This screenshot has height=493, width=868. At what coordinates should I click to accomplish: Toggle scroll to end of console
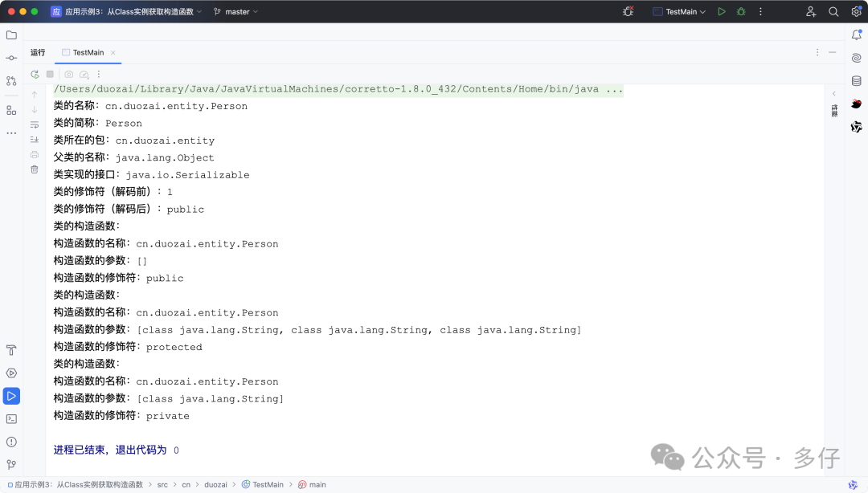point(35,140)
